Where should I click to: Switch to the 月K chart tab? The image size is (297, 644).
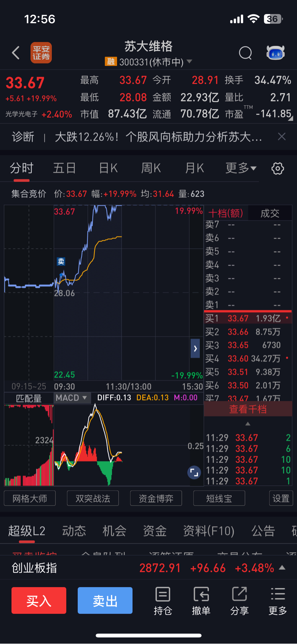click(194, 168)
